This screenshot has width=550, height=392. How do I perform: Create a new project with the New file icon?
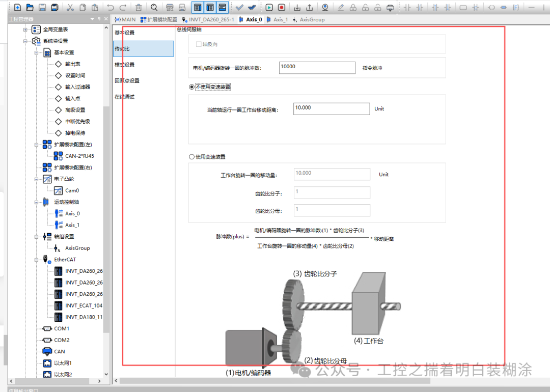point(17,7)
